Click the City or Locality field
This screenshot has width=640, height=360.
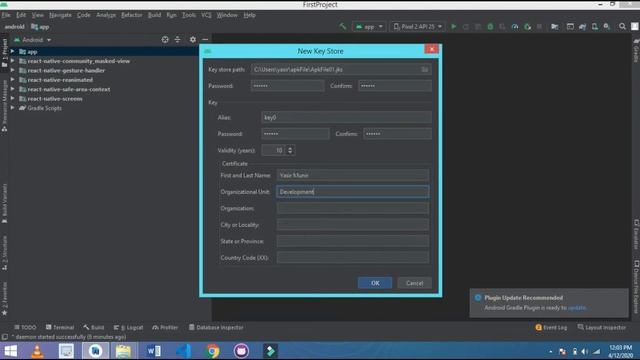tap(353, 224)
